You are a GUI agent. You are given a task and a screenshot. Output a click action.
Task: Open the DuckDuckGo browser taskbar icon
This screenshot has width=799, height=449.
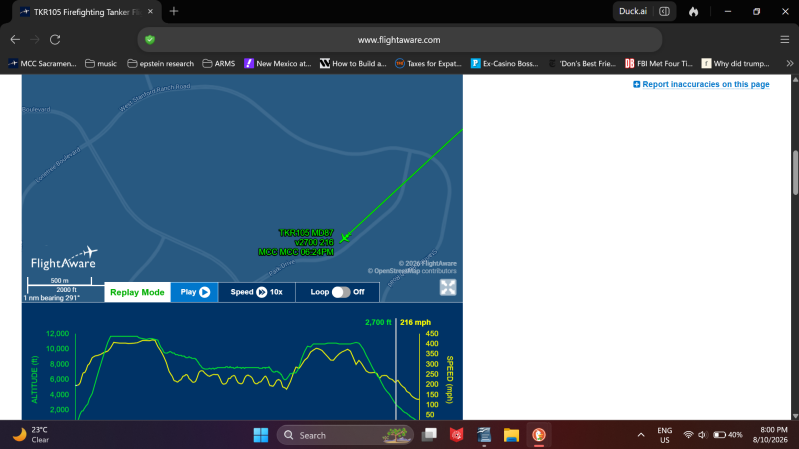[x=539, y=435]
